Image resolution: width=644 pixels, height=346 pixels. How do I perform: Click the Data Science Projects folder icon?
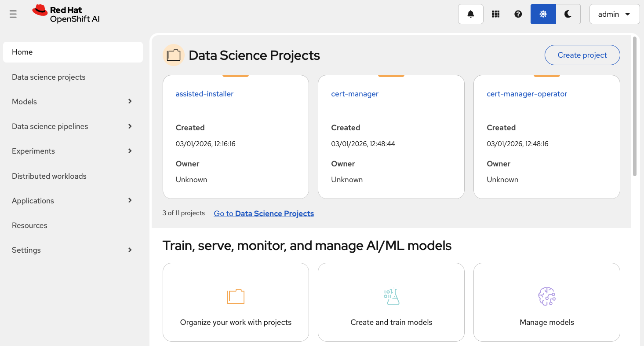173,55
